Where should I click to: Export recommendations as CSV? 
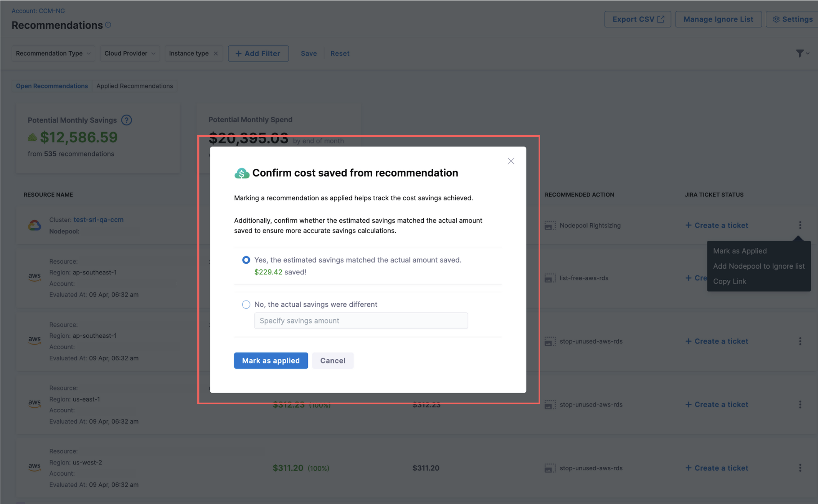coord(637,19)
